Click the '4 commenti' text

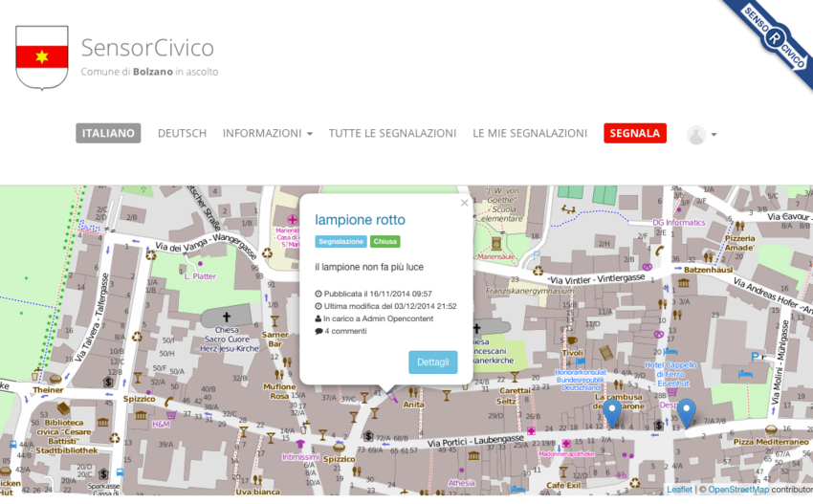click(345, 331)
